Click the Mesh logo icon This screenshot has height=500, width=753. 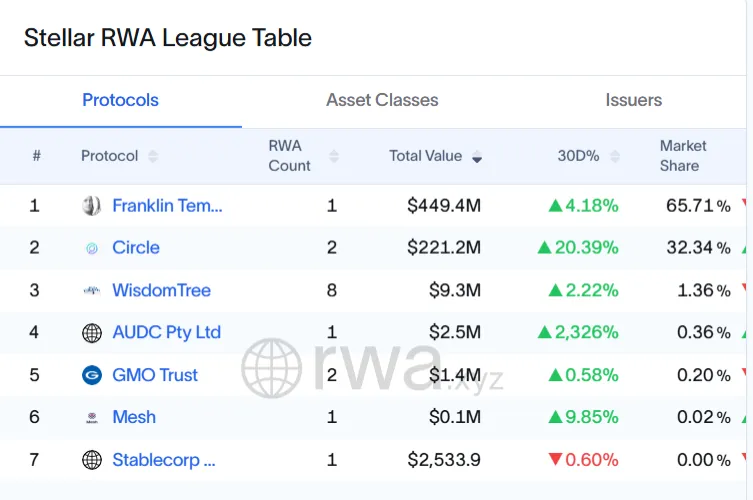point(92,418)
